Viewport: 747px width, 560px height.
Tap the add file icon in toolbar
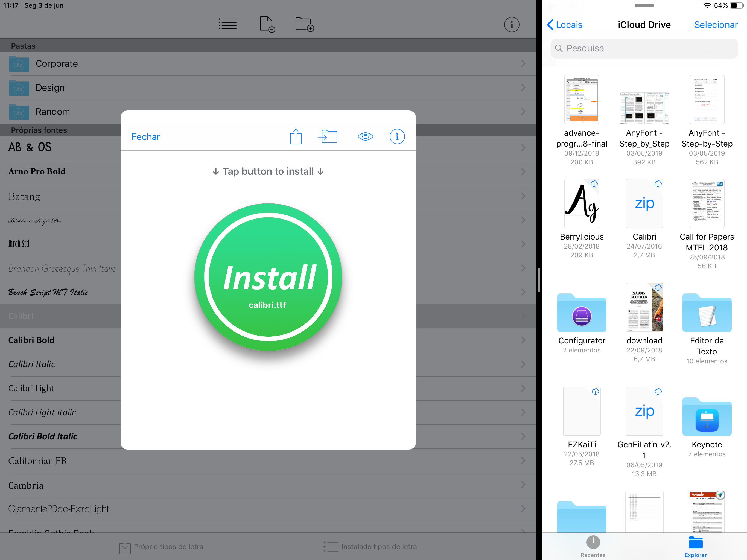267,24
